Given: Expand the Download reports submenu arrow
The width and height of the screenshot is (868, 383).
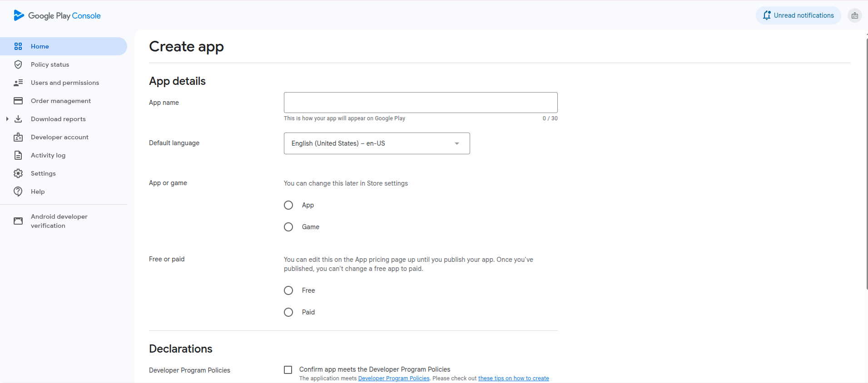Looking at the screenshot, I should coord(7,119).
